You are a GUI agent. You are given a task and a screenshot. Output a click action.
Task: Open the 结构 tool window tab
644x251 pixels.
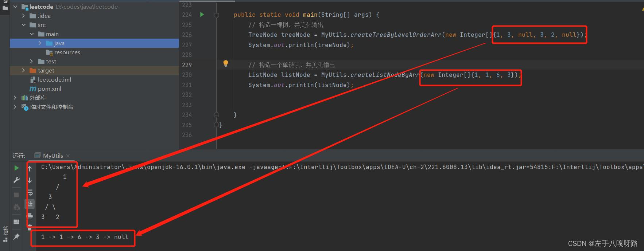coord(5,234)
